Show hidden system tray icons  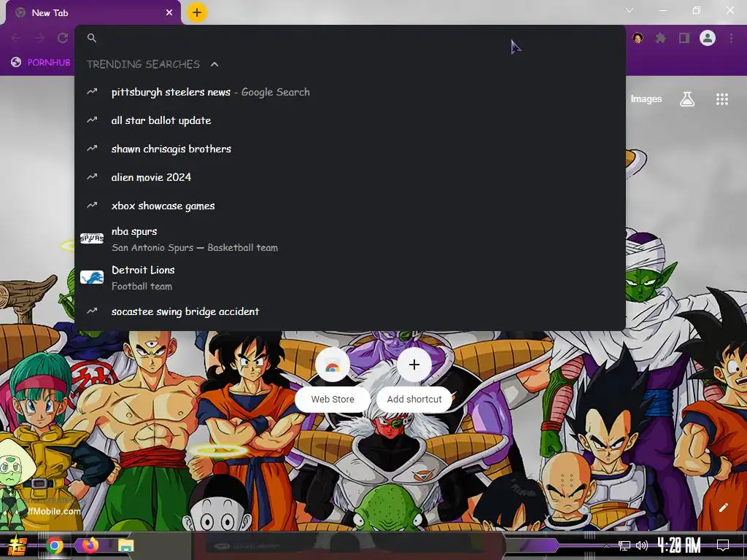click(x=606, y=545)
